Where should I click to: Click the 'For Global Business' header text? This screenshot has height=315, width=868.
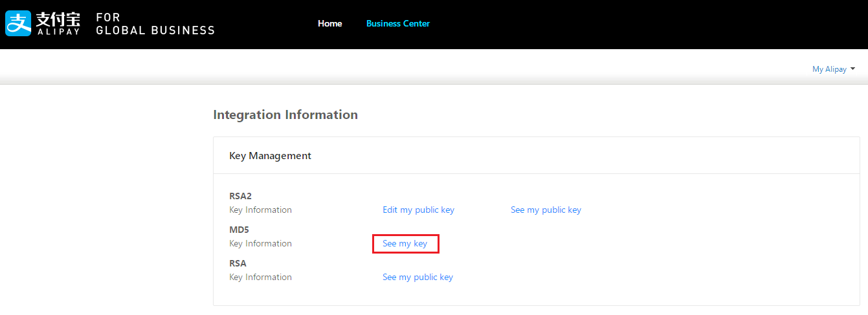[x=155, y=24]
